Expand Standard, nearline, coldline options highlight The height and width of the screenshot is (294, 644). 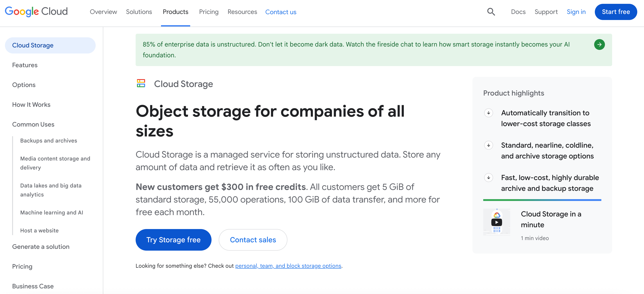pyautogui.click(x=488, y=145)
